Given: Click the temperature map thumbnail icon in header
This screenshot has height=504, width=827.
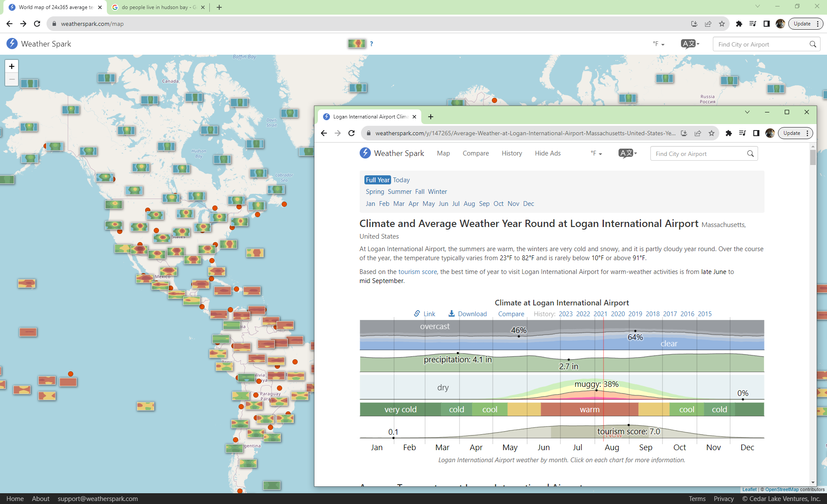Looking at the screenshot, I should click(357, 44).
